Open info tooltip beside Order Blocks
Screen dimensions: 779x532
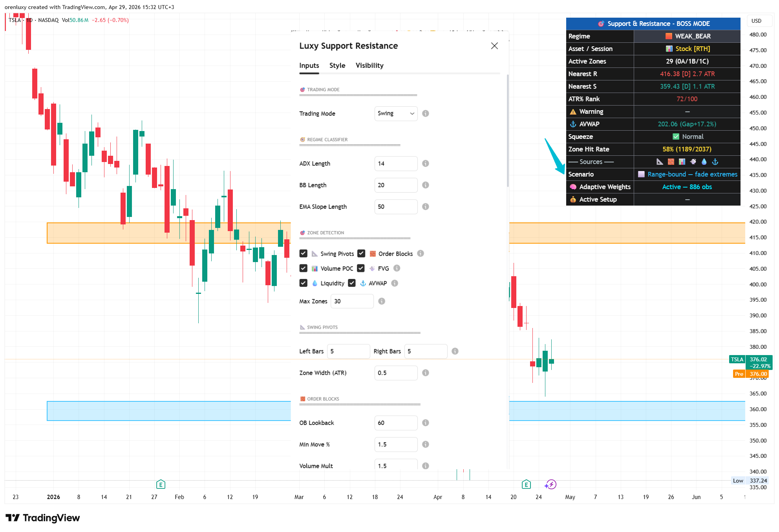click(x=421, y=253)
